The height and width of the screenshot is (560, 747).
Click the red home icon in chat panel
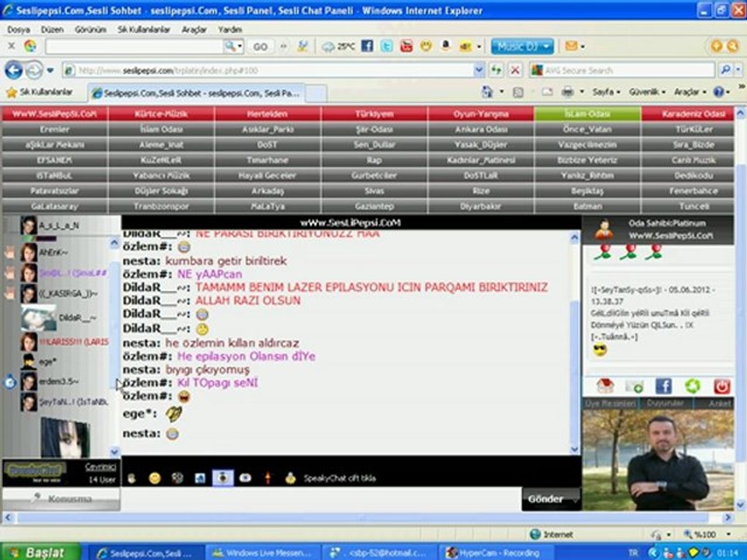(x=605, y=387)
